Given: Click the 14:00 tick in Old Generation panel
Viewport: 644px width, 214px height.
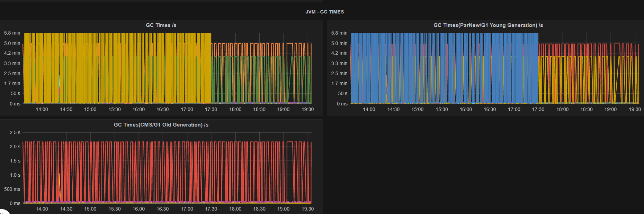Looking at the screenshot, I should point(42,209).
